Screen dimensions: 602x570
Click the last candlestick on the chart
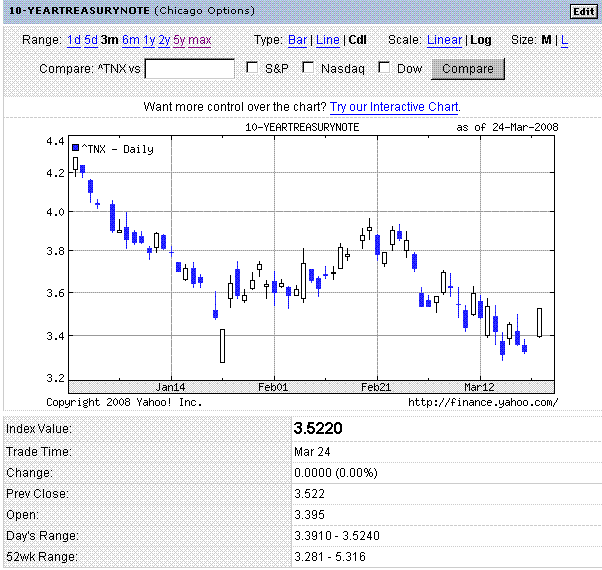pyautogui.click(x=539, y=322)
